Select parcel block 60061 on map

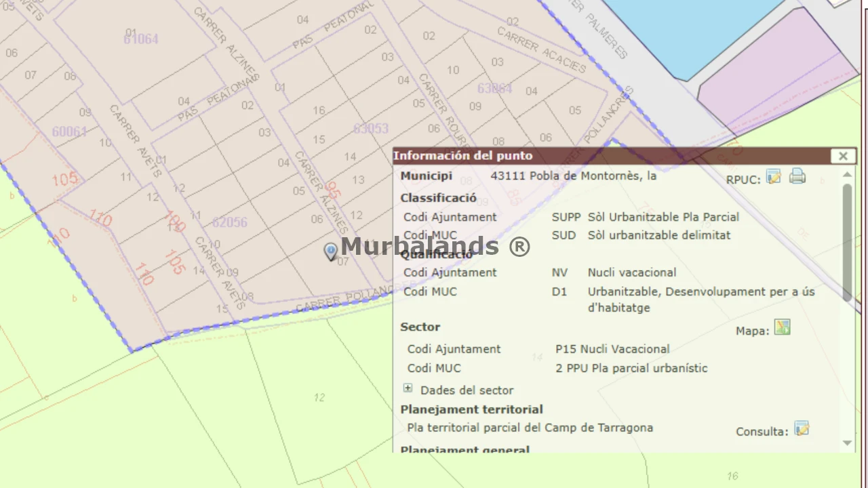pyautogui.click(x=69, y=131)
